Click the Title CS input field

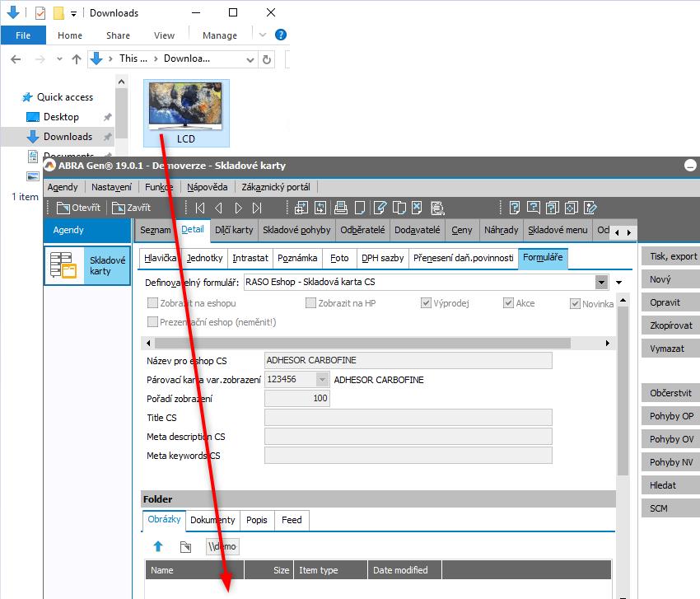[408, 418]
